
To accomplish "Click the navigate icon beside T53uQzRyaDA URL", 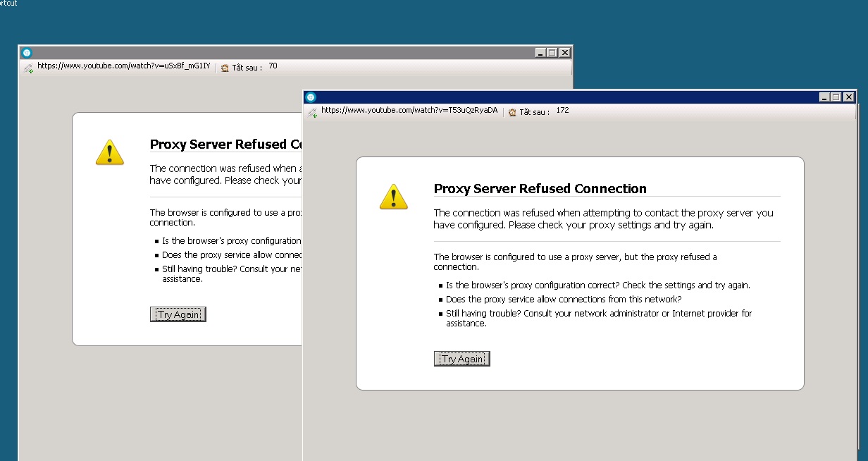I will (314, 111).
